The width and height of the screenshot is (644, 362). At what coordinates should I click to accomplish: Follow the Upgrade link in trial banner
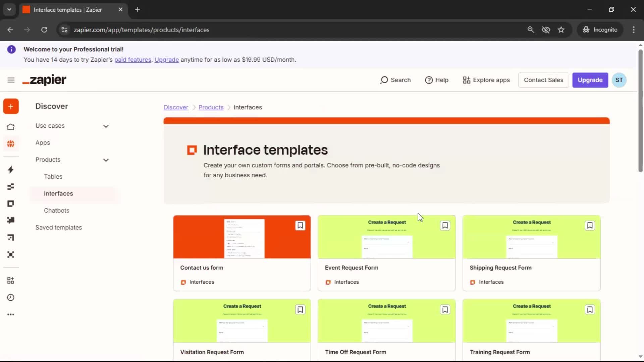167,60
